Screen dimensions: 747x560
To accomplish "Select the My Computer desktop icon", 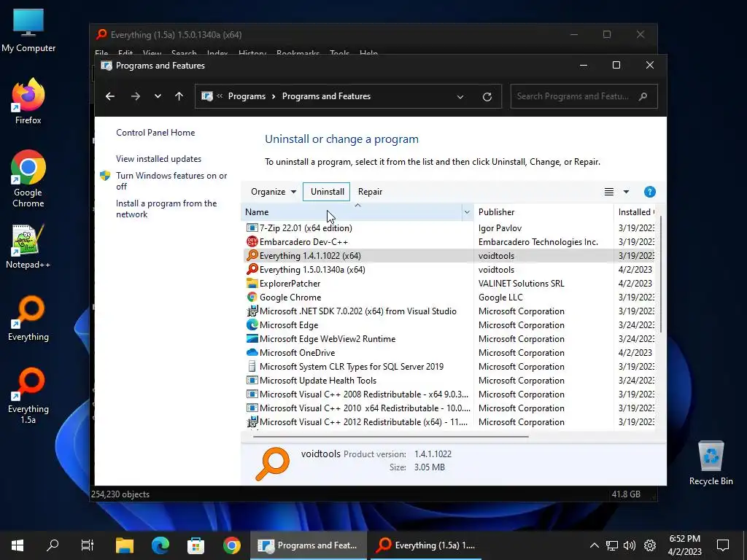I will click(x=28, y=31).
